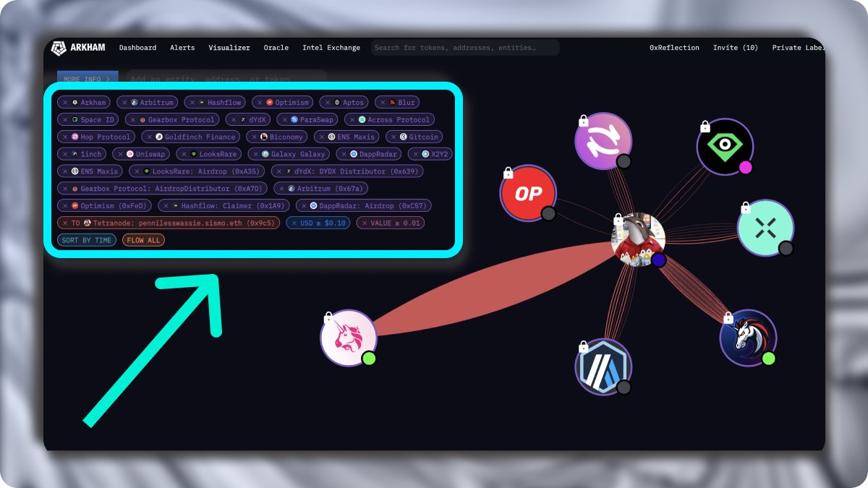Screen dimensions: 868x488
Task: Click the 1inch filter chip
Action: click(83, 154)
